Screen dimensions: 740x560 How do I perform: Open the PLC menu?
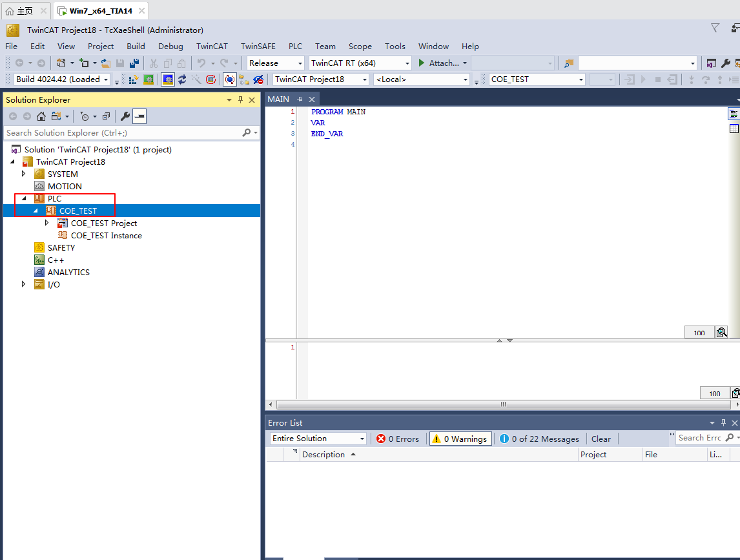296,47
